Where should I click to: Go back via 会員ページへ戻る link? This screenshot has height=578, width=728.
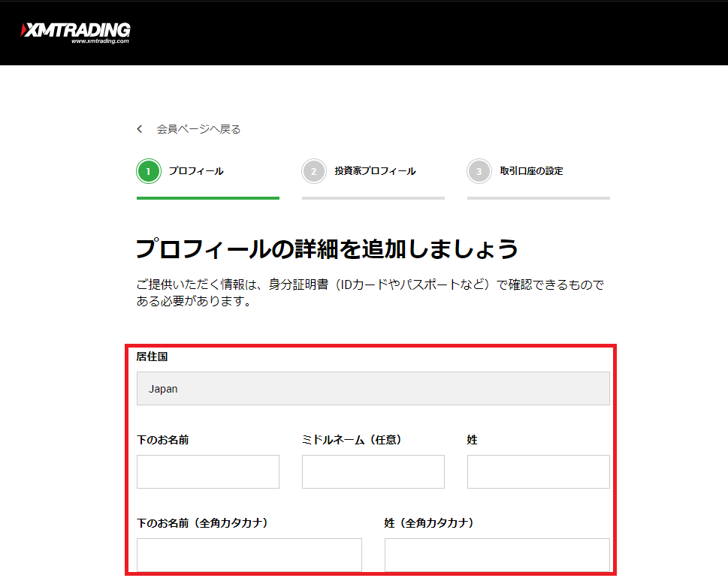coord(198,129)
